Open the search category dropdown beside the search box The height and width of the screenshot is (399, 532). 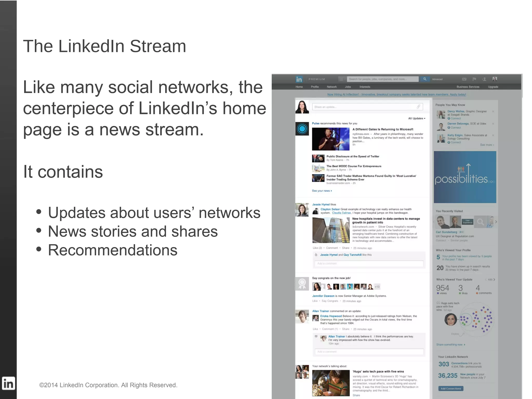pos(342,79)
